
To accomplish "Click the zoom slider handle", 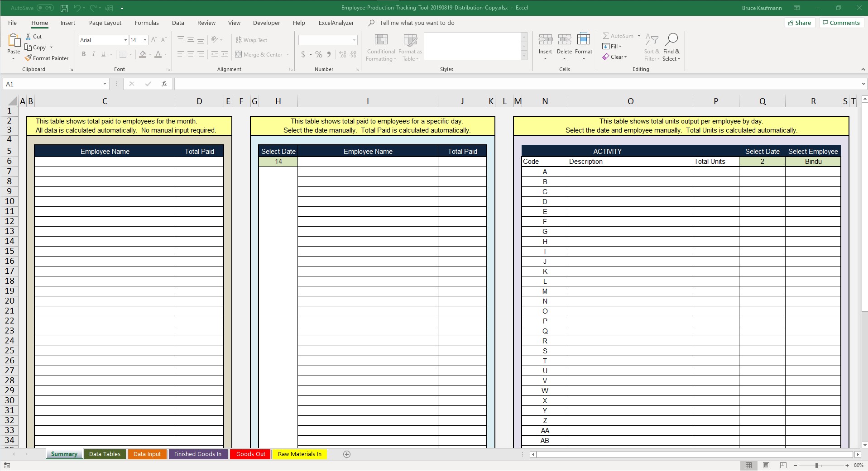I will (x=816, y=465).
